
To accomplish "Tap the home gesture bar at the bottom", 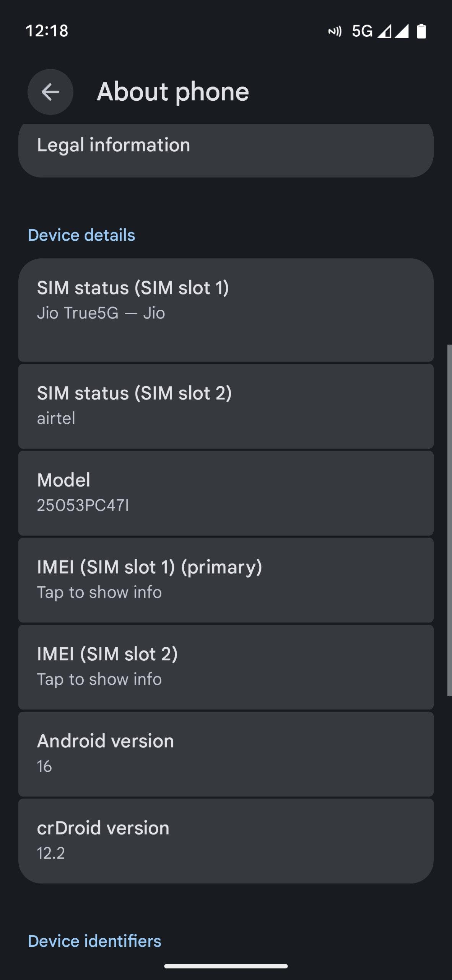I will [226, 966].
